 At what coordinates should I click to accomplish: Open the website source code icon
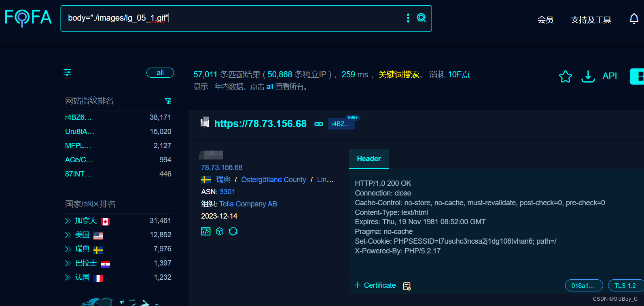pyautogui.click(x=206, y=232)
